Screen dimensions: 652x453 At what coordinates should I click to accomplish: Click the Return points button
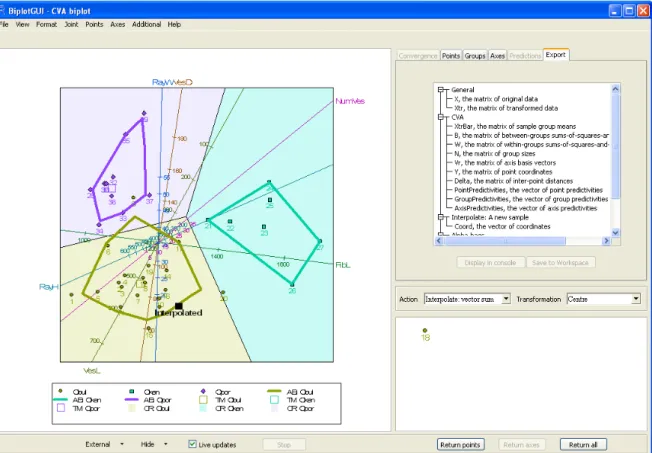[460, 445]
